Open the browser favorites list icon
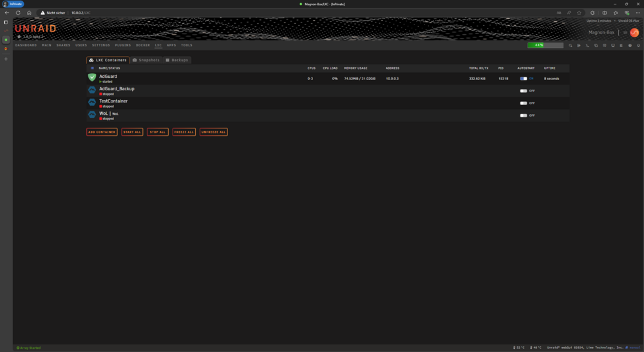Image resolution: width=644 pixels, height=352 pixels. pyautogui.click(x=616, y=13)
